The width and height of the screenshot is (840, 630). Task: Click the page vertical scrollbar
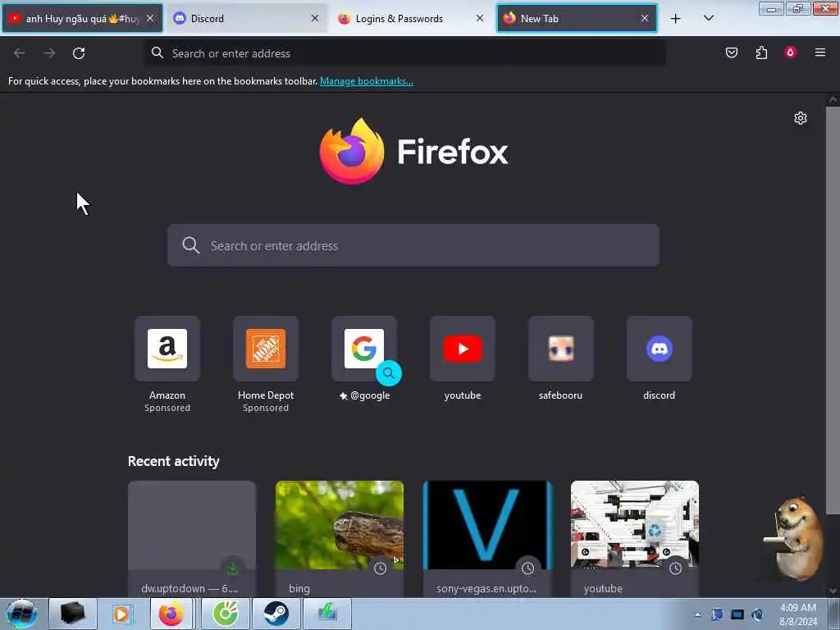833,311
